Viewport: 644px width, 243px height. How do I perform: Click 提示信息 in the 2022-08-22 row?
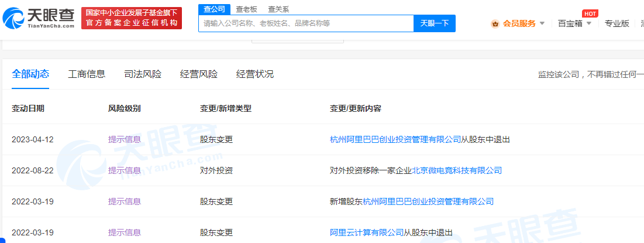click(125, 170)
